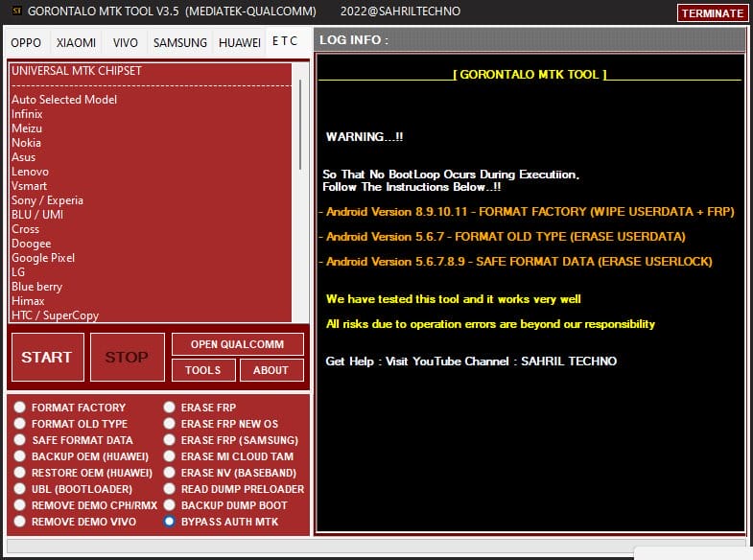The image size is (753, 560).
Task: Choose Asus from the model list
Action: [151, 157]
